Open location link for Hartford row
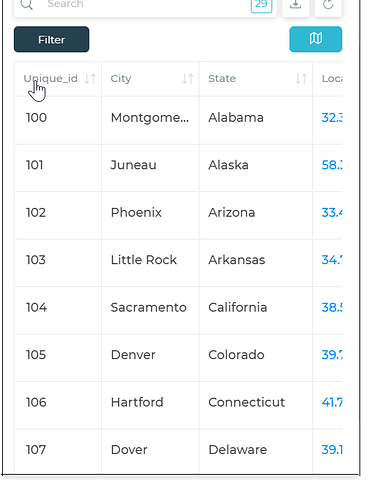368x485 pixels. point(332,402)
